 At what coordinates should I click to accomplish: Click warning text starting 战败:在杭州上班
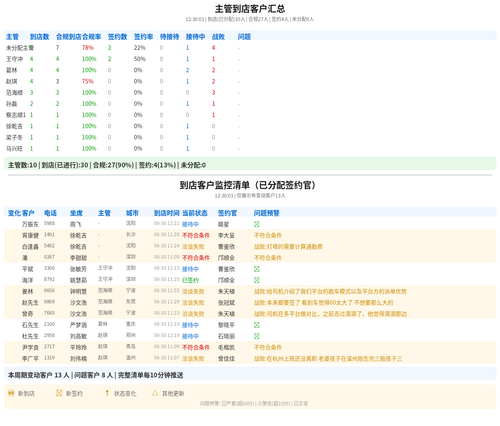328,359
